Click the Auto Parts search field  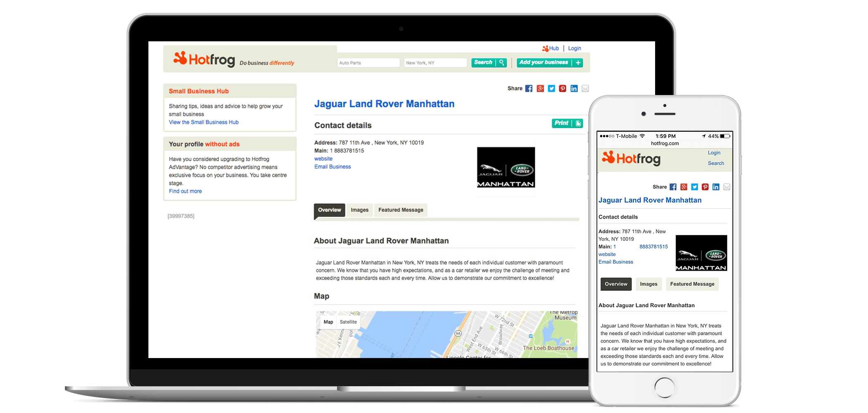368,63
